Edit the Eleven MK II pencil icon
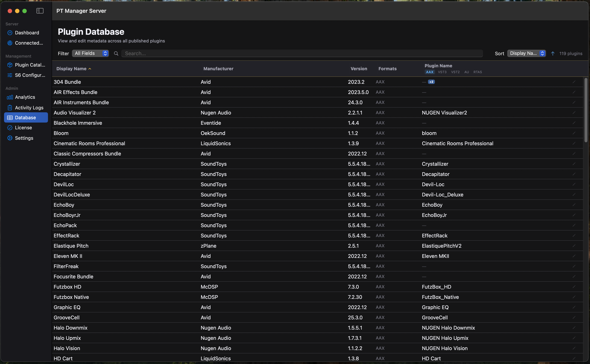590x364 pixels. point(574,256)
